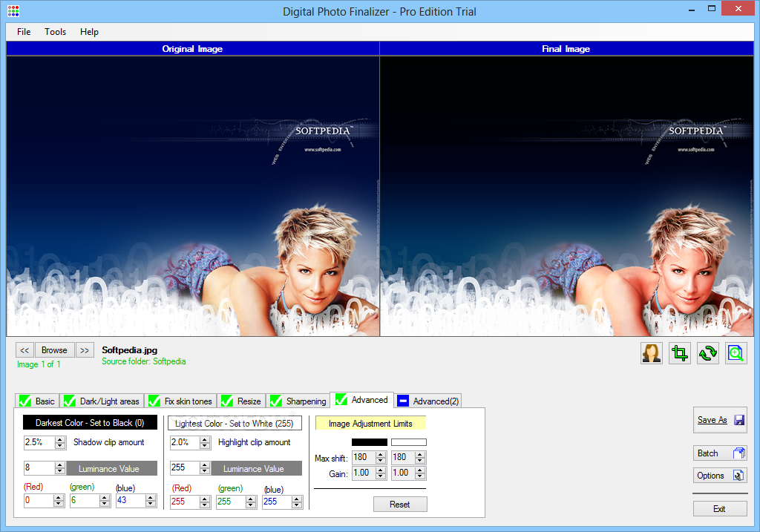This screenshot has width=760, height=532.
Task: Switch to the Sharpening tab
Action: pyautogui.click(x=298, y=401)
